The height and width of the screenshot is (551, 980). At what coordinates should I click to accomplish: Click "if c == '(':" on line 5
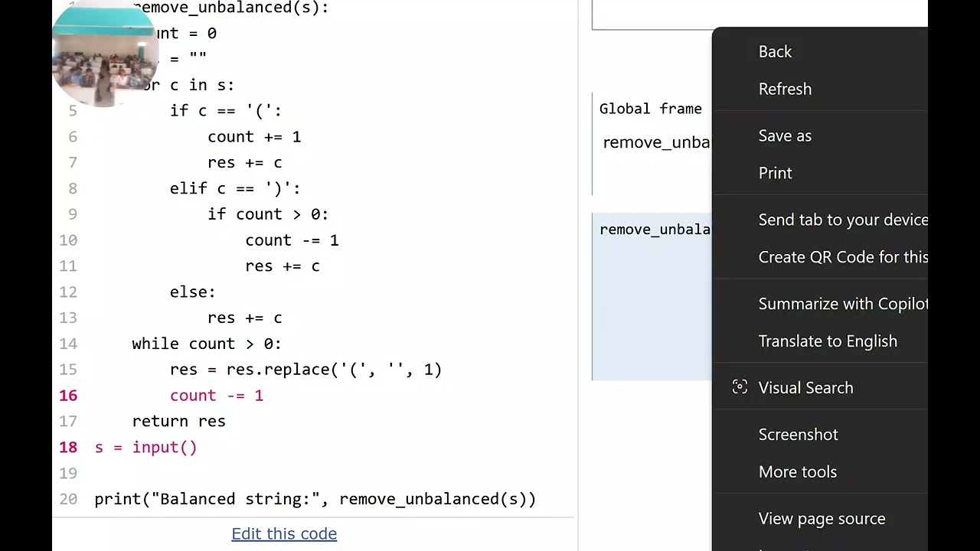pos(226,111)
